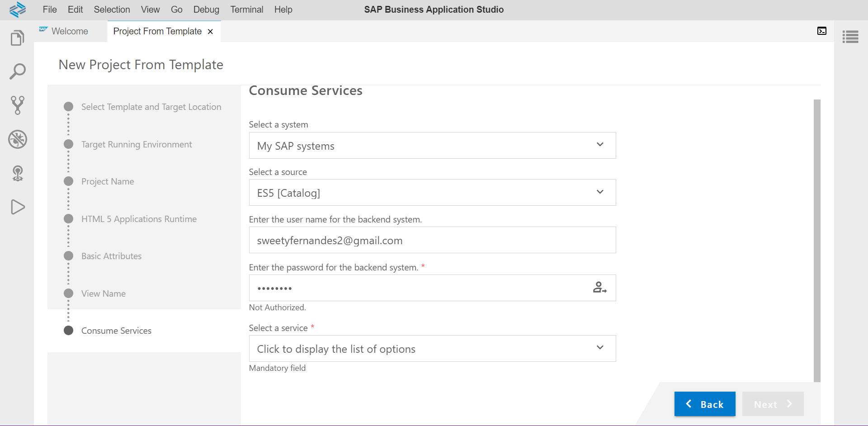Open the Source Control view
Screen dimensions: 868x426
coord(17,105)
